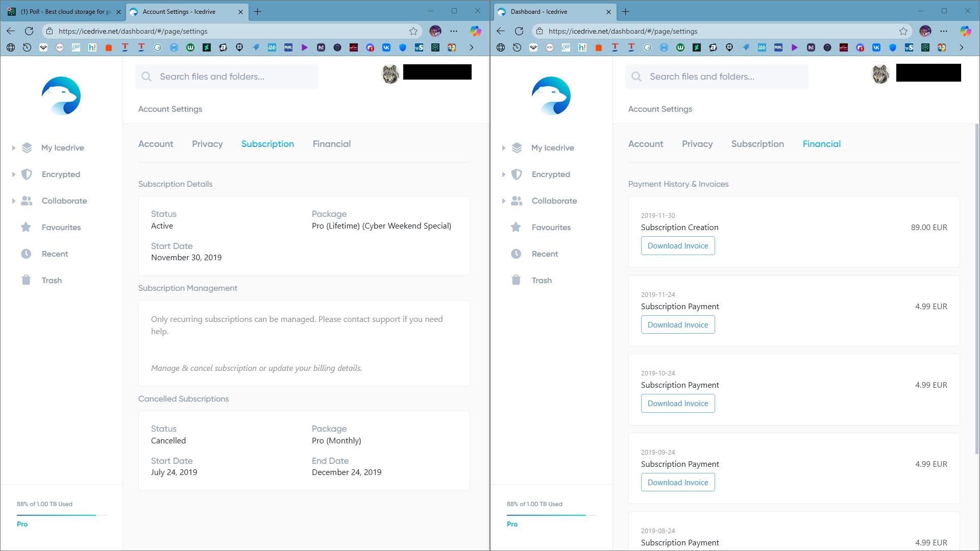Click the address bar in the left window
This screenshot has height=551, width=980.
click(232, 31)
